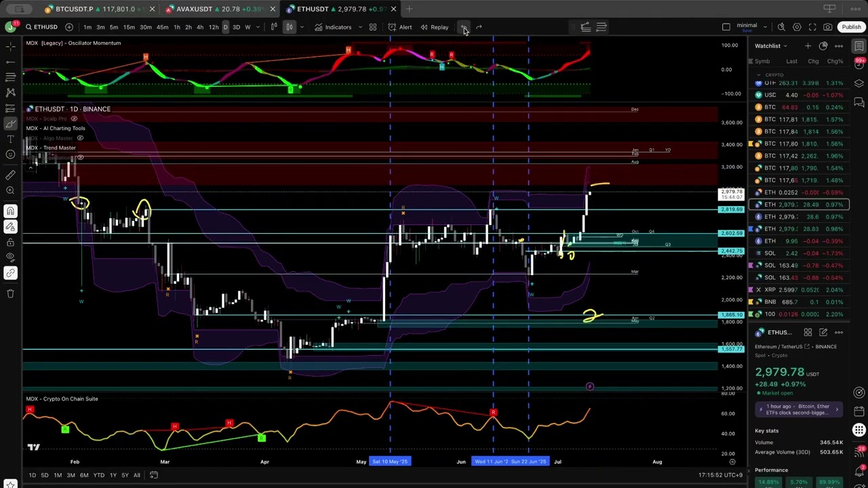
Task: Open chart Settings hexagon
Action: tap(797, 27)
